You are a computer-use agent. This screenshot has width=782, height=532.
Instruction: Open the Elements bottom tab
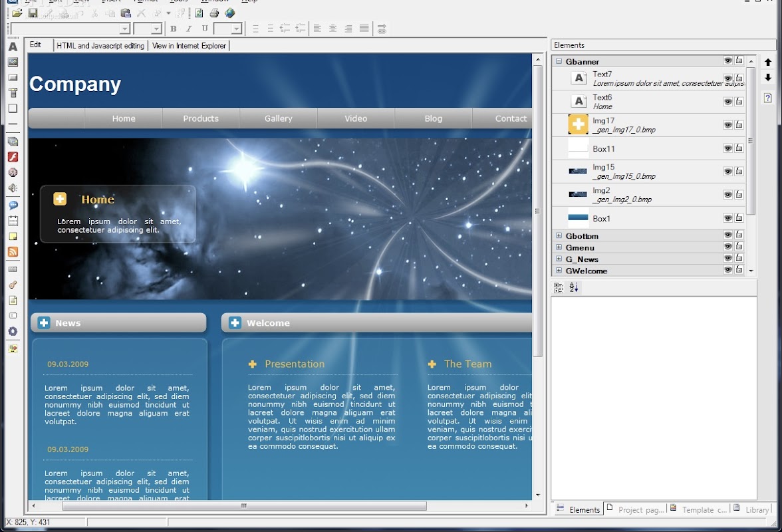coord(579,509)
